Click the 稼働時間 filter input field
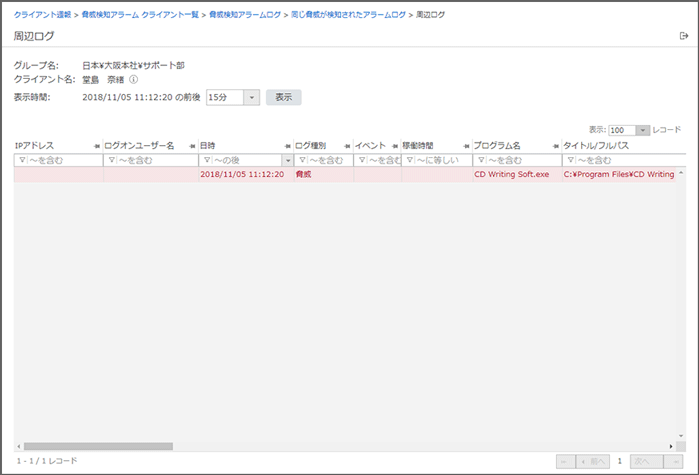699x475 pixels. pyautogui.click(x=443, y=160)
